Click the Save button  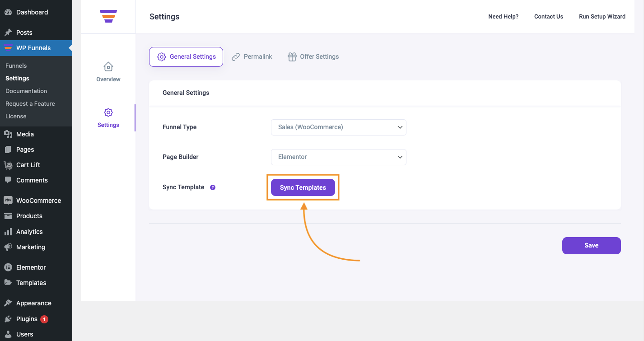pos(592,246)
